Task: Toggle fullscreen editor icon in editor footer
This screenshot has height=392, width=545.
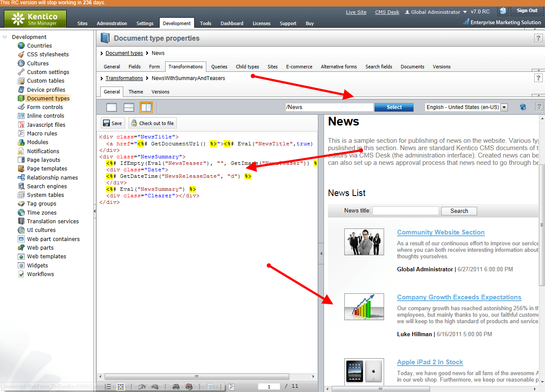Action: 121,387
